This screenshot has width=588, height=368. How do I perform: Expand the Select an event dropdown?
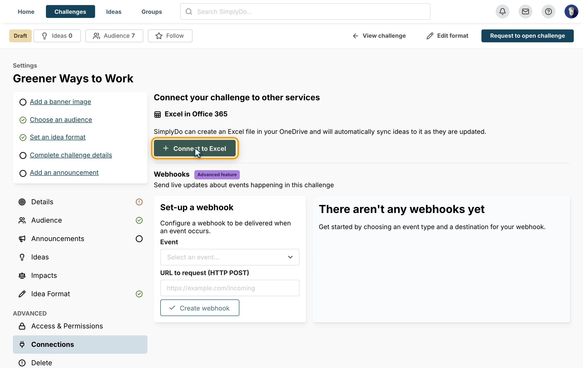click(230, 257)
